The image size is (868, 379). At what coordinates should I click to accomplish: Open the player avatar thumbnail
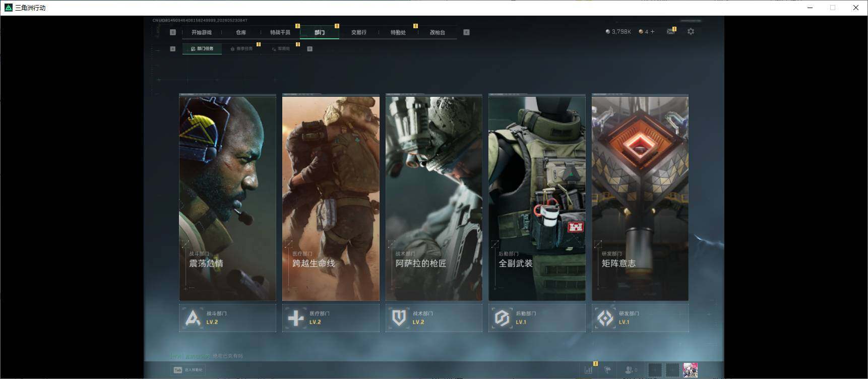point(690,370)
